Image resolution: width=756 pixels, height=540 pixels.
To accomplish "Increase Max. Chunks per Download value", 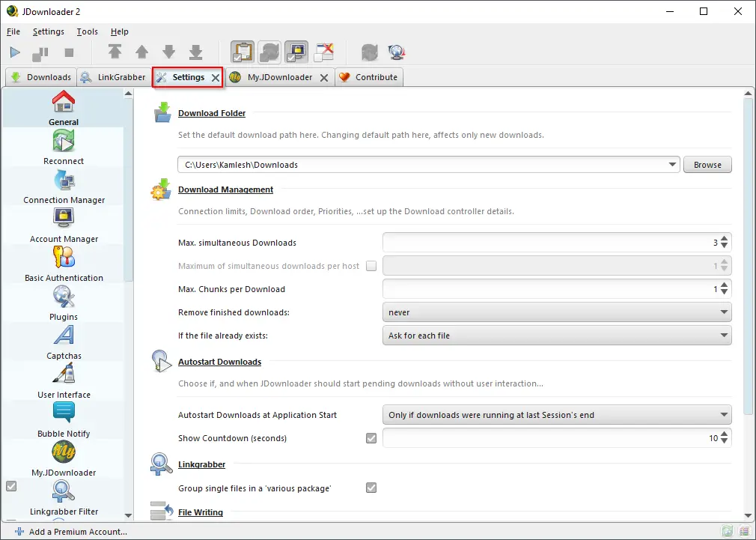I will coord(724,285).
